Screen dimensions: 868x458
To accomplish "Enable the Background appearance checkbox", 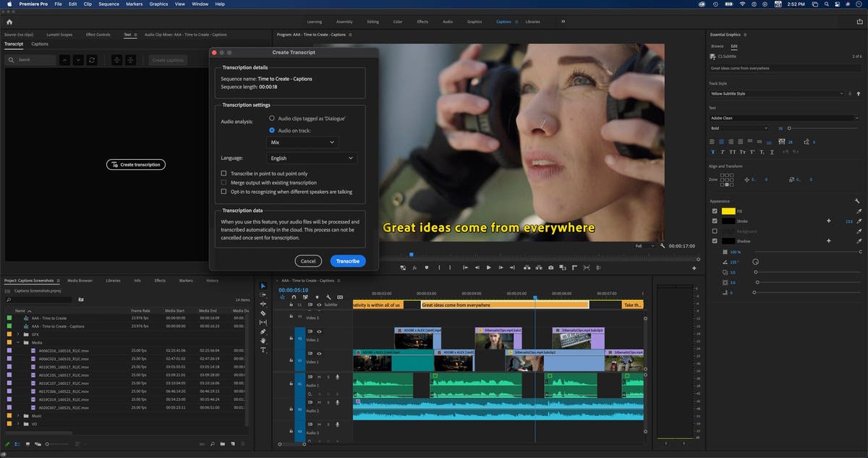I will coord(715,230).
